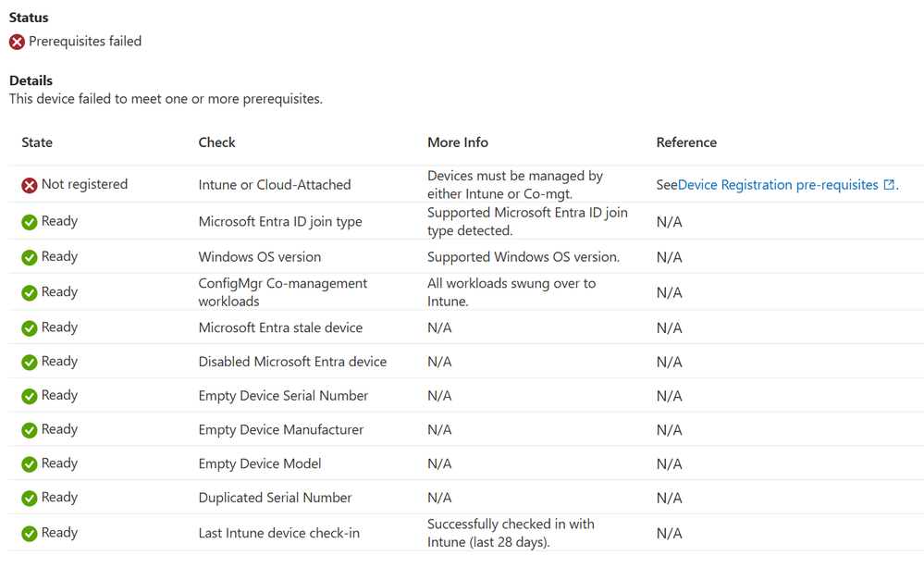Screen dimensions: 924x580
Task: Click green check icon for Duplicated Serial Number
Action: click(30, 499)
